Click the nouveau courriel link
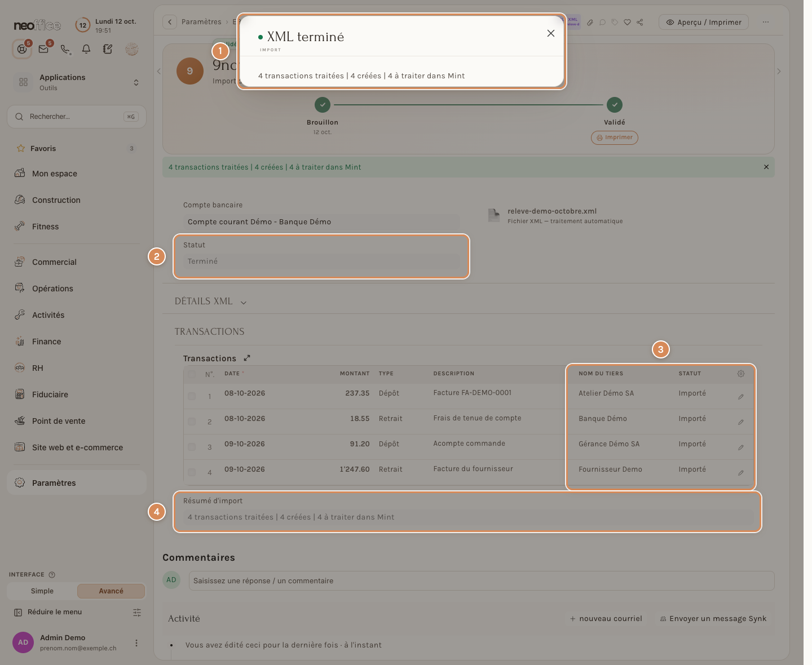The width and height of the screenshot is (812, 665). 606,619
